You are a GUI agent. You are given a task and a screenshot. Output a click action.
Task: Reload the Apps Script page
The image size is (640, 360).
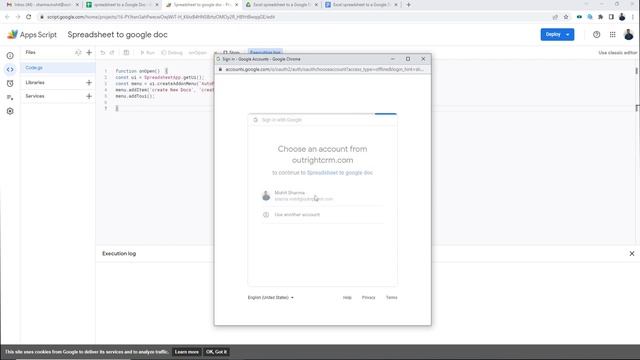click(29, 17)
